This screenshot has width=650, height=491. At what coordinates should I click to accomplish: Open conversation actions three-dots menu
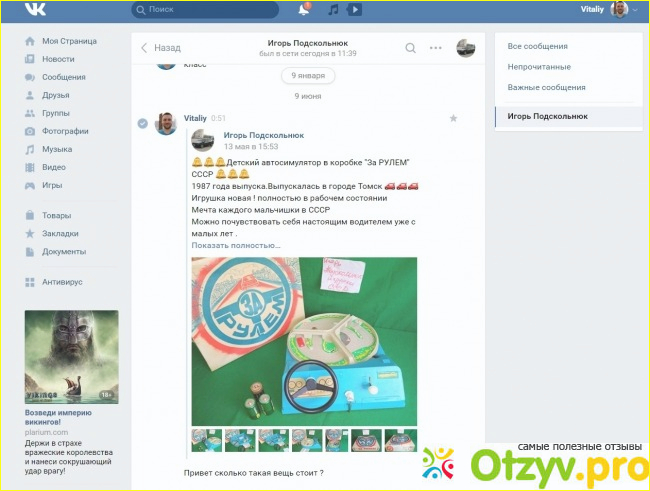point(436,48)
